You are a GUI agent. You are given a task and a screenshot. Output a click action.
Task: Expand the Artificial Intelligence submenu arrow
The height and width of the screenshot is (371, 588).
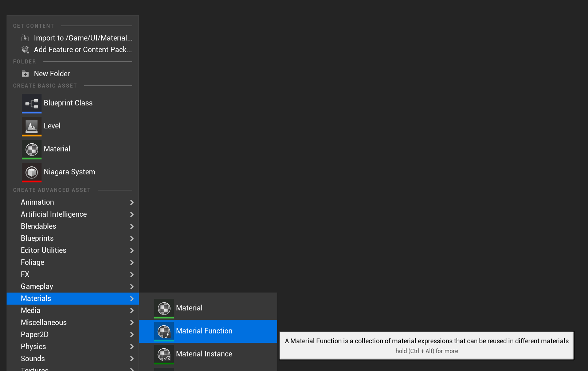pos(132,215)
